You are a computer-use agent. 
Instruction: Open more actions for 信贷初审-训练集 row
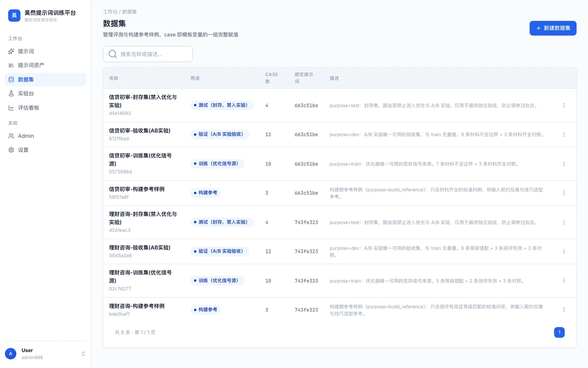click(564, 164)
